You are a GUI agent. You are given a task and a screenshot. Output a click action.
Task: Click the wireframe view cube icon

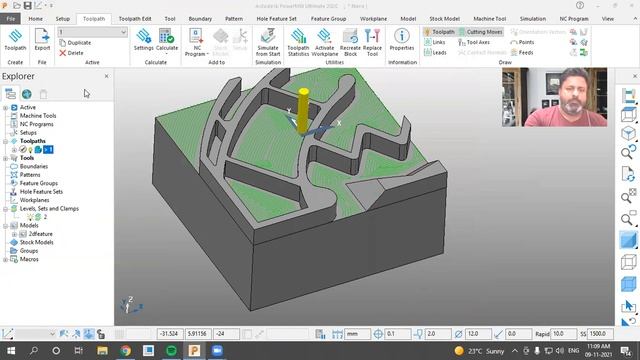click(x=628, y=262)
